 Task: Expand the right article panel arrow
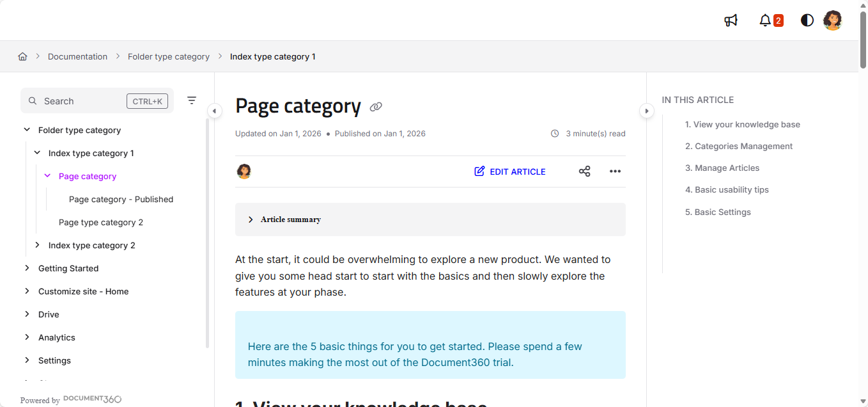(647, 111)
